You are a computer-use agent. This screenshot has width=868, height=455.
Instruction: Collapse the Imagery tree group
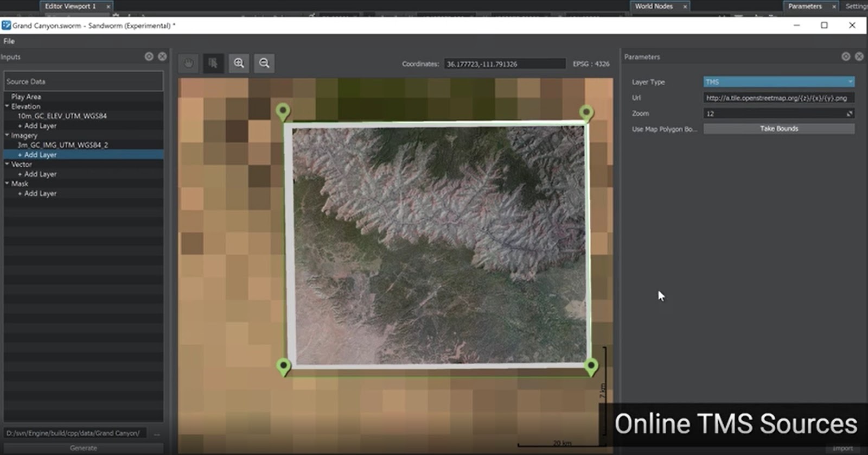(x=7, y=135)
